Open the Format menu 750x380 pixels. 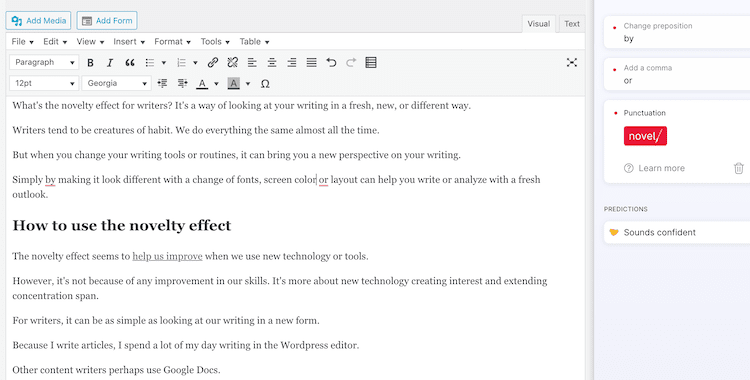coord(173,42)
